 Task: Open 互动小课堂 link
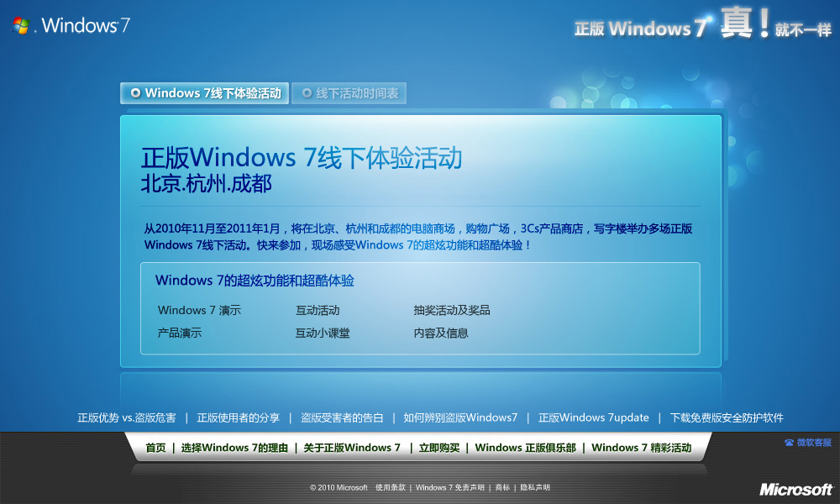[x=323, y=333]
